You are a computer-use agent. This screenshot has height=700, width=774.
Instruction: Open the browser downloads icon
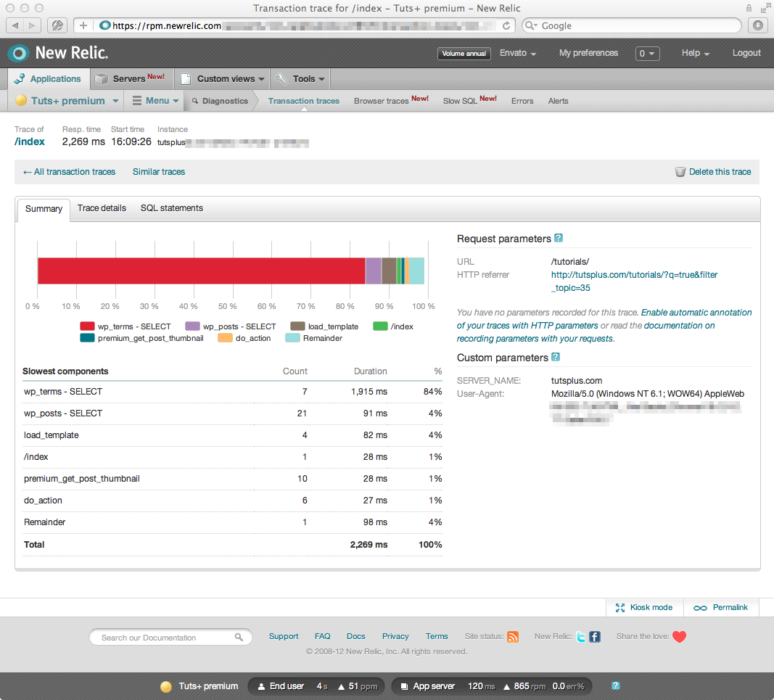[758, 25]
